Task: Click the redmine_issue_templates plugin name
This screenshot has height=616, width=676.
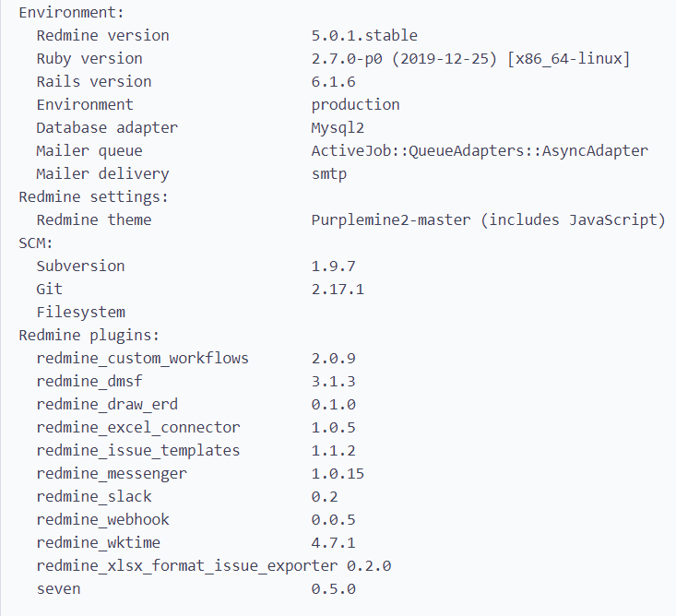Action: pos(138,450)
